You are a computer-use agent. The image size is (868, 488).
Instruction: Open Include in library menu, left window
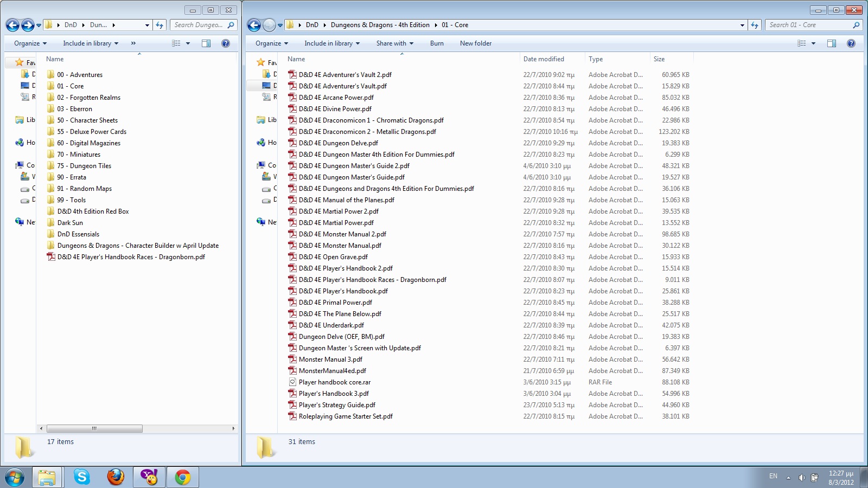click(x=91, y=43)
